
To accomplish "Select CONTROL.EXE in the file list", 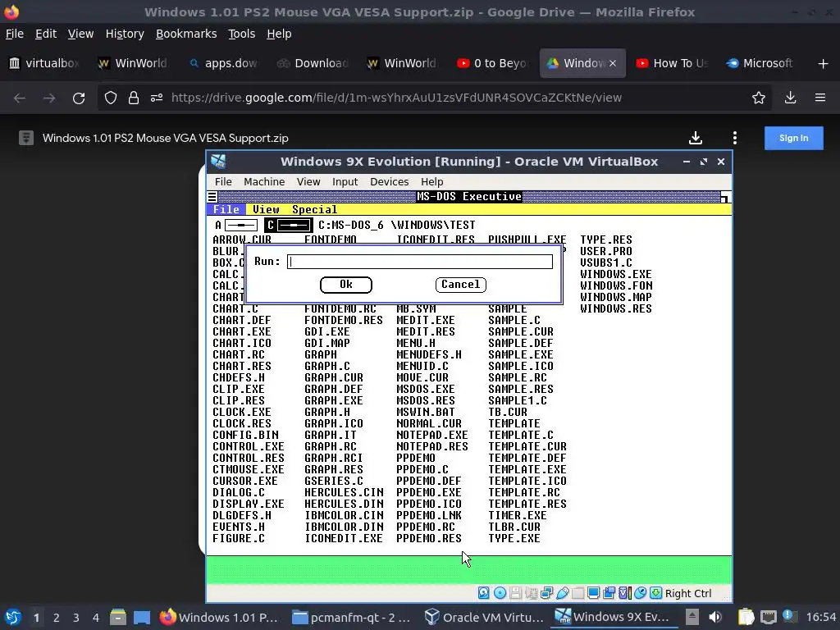I will point(248,446).
